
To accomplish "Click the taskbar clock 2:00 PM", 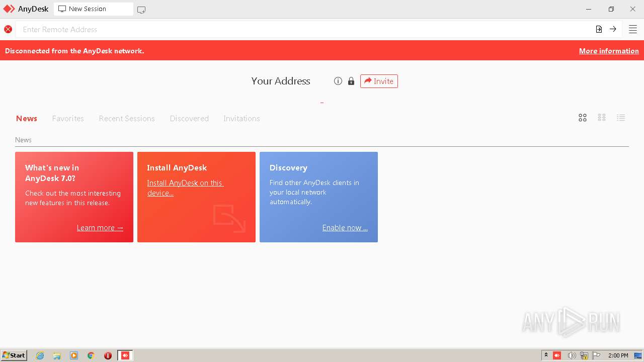I will click(x=618, y=355).
